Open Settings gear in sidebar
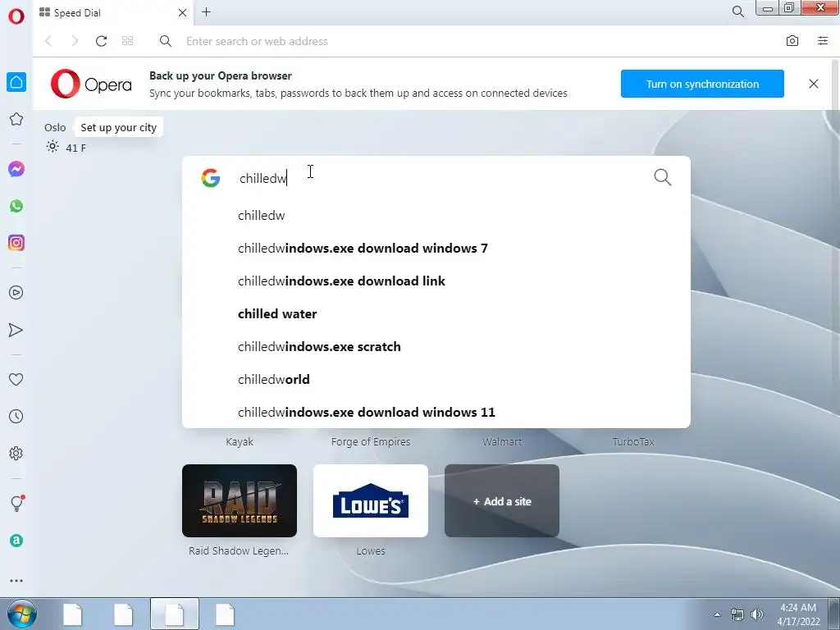The height and width of the screenshot is (630, 840). [x=16, y=453]
